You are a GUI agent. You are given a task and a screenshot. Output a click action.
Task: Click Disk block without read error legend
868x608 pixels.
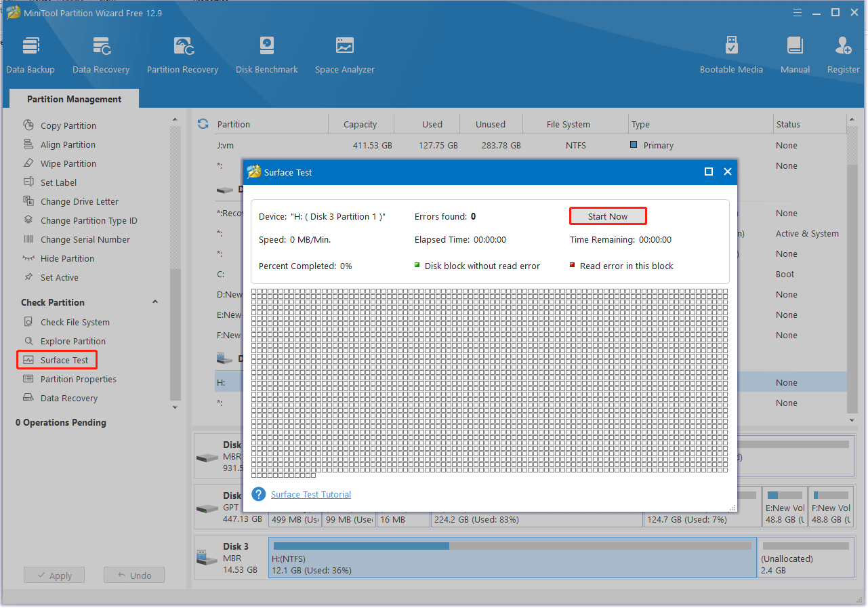click(477, 266)
